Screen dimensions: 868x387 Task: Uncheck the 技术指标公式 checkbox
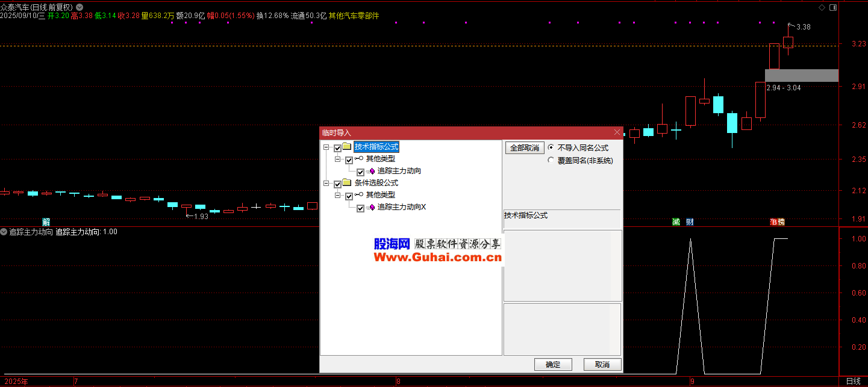[337, 148]
